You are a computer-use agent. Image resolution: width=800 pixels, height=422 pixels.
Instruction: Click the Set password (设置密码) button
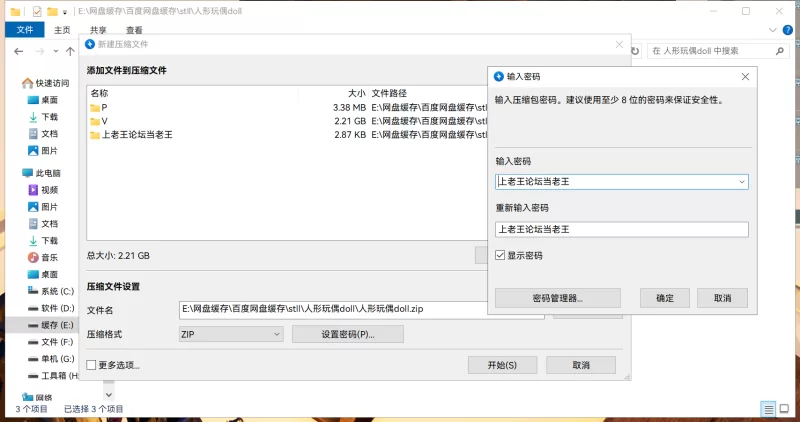(348, 334)
